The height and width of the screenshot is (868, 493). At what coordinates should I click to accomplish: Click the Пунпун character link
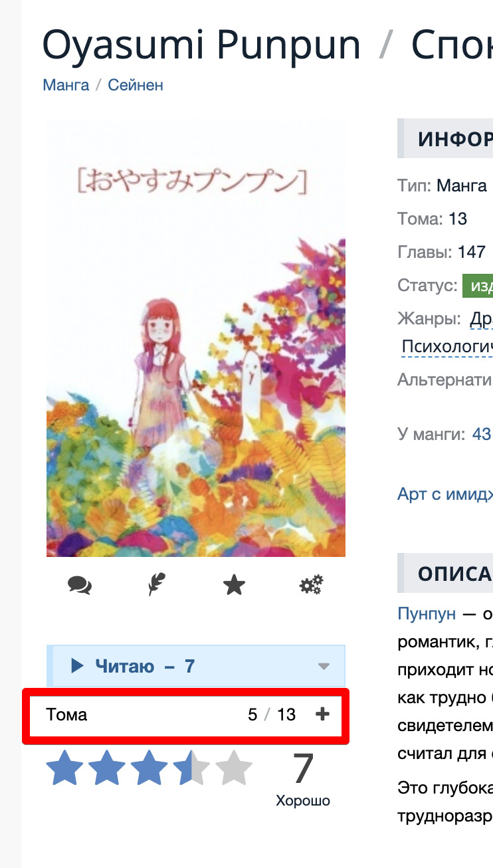427,613
